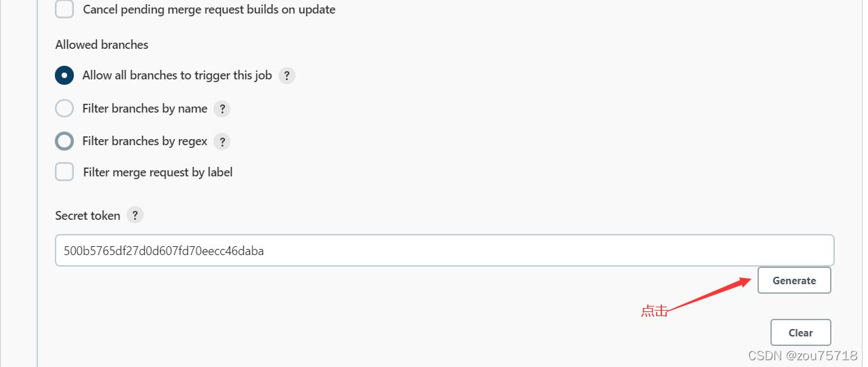
Task: Click the red 点击 annotation text
Action: coord(655,311)
